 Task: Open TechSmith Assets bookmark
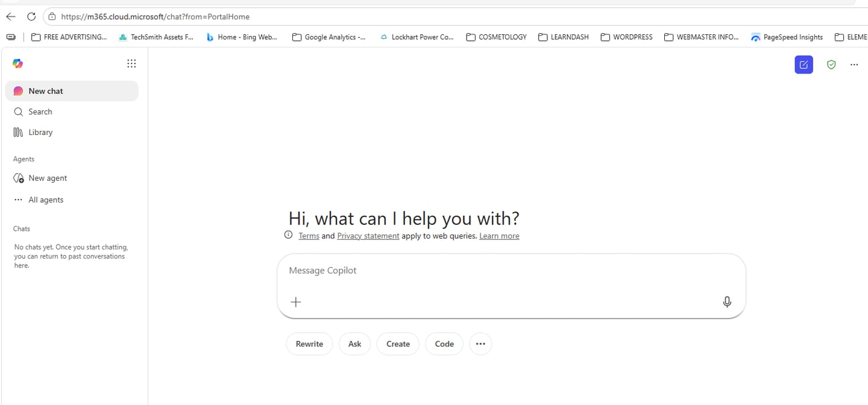click(x=157, y=37)
